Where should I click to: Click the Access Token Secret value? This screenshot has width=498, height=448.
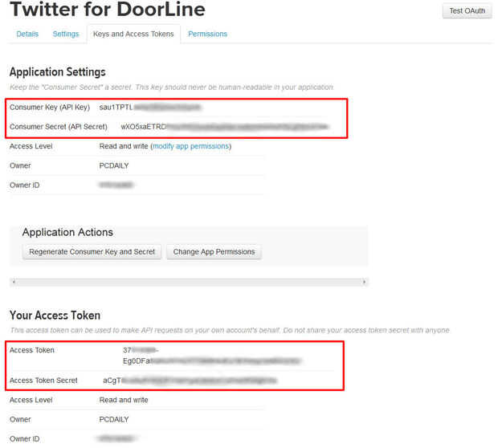coord(190,380)
